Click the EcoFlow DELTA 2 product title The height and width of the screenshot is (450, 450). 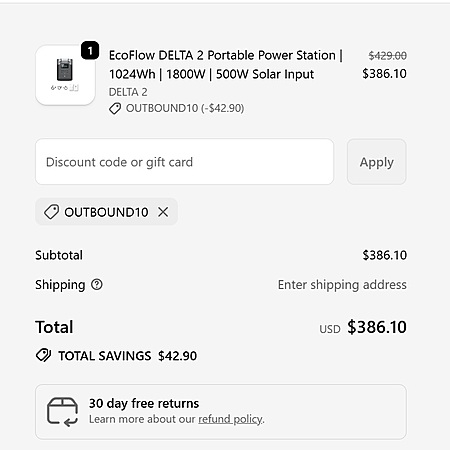(226, 65)
